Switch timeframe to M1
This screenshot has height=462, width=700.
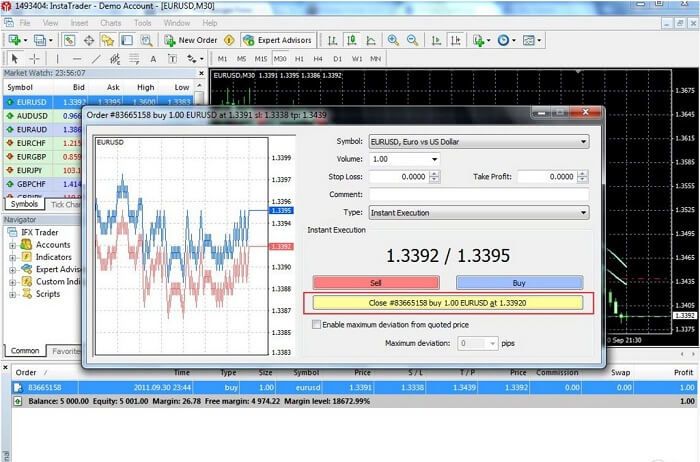222,58
